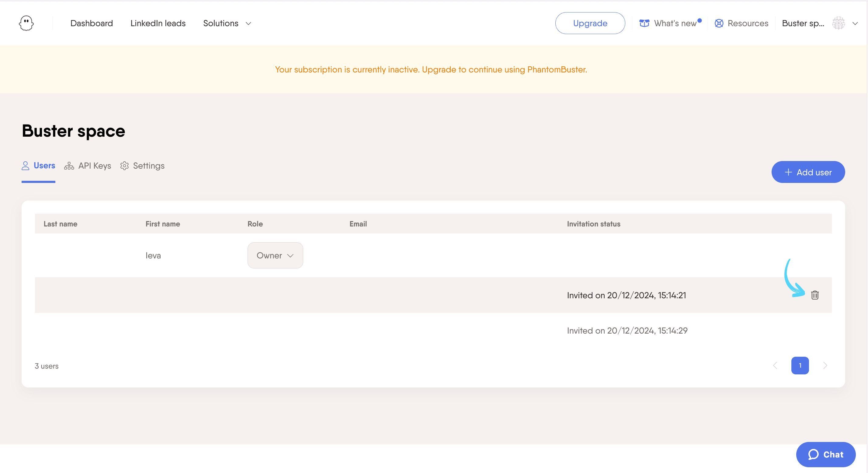Viewport: 868px width, 473px height.
Task: Expand the Solutions menu
Action: pyautogui.click(x=227, y=23)
